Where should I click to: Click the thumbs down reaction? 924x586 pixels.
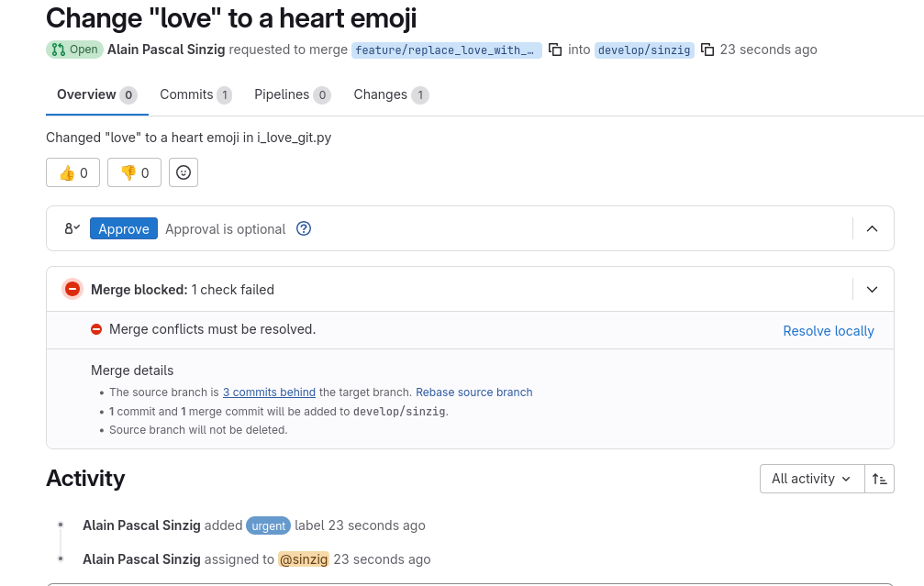(x=134, y=172)
